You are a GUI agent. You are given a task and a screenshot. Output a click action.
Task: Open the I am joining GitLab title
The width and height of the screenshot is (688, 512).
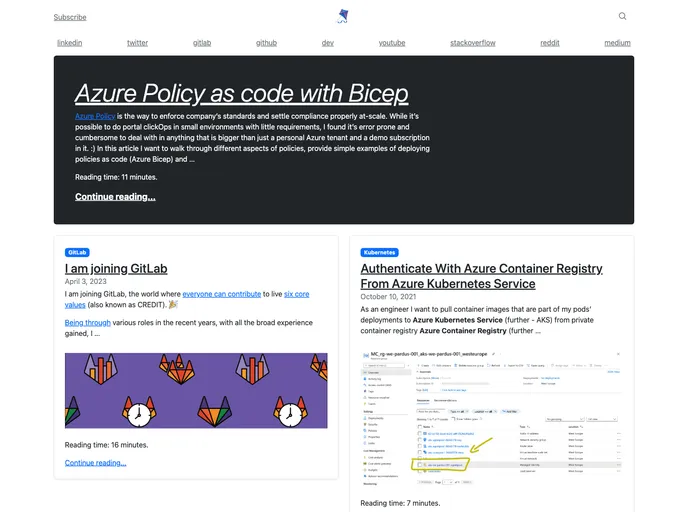[x=116, y=269]
